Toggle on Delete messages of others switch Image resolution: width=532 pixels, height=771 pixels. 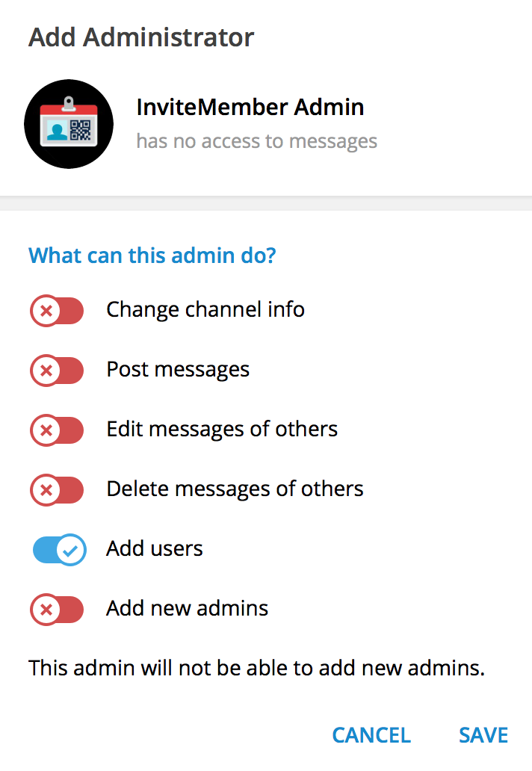tap(57, 490)
